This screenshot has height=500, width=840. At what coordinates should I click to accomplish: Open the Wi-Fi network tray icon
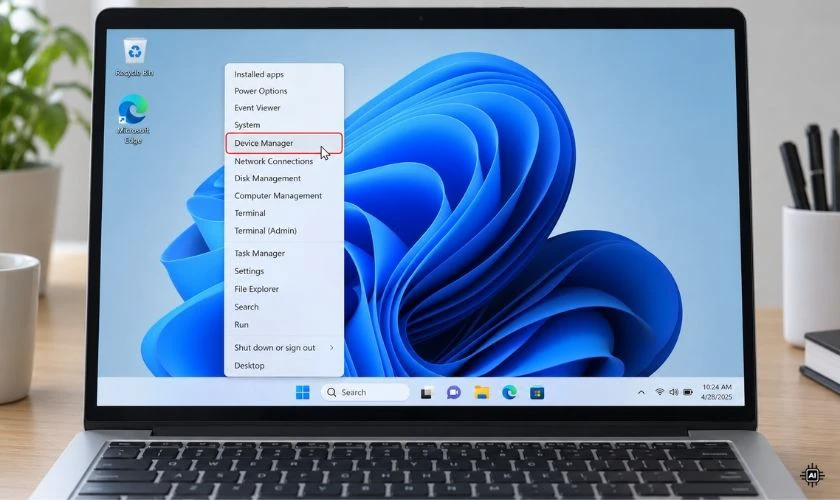point(659,392)
